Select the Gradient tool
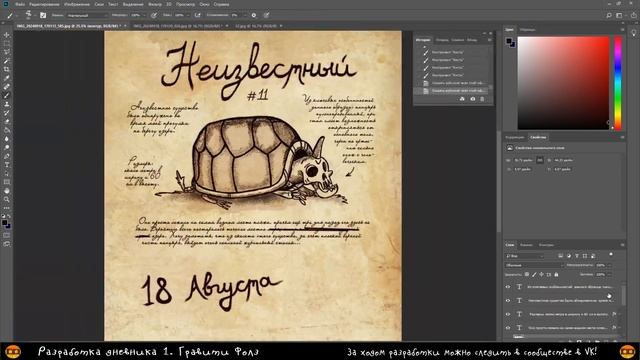640x360 pixels. [x=7, y=130]
